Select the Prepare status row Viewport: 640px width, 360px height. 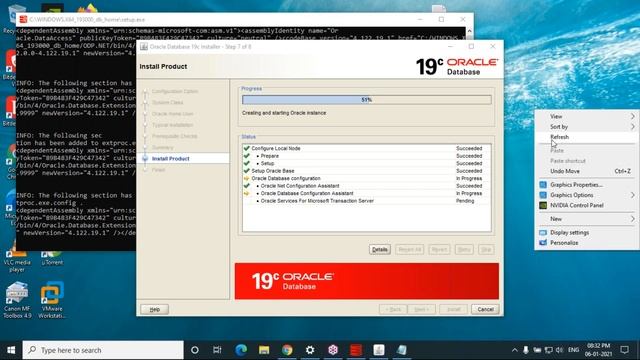367,156
